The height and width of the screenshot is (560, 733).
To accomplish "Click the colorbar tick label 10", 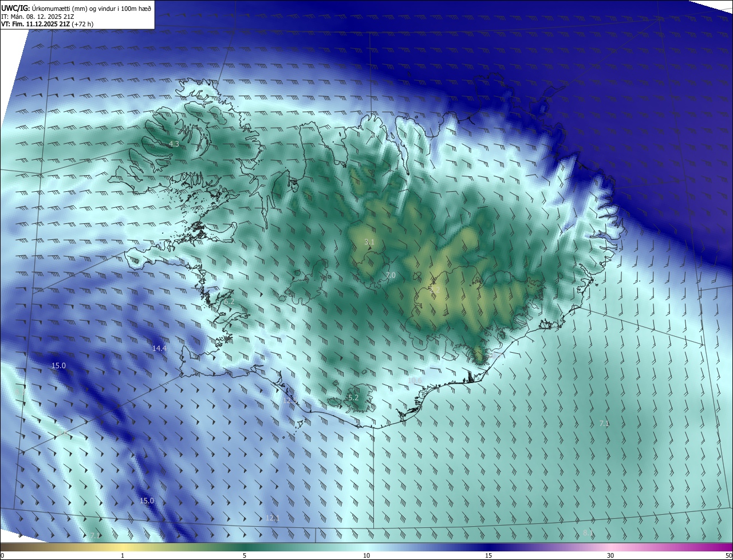I will [366, 555].
